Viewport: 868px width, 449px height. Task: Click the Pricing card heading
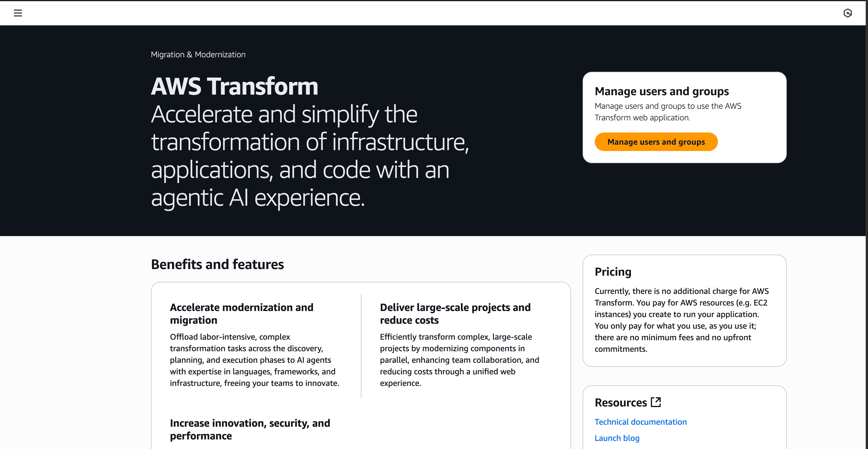(613, 272)
